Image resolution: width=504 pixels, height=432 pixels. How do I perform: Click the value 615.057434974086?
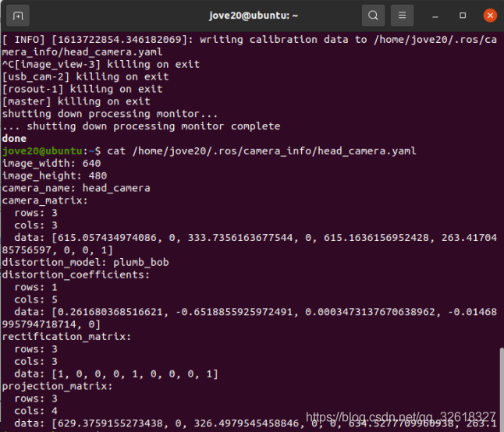(107, 238)
